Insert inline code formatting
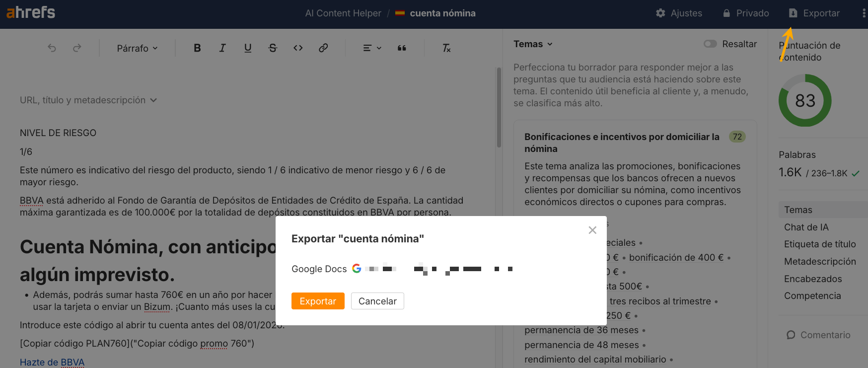This screenshot has height=368, width=868. [298, 48]
